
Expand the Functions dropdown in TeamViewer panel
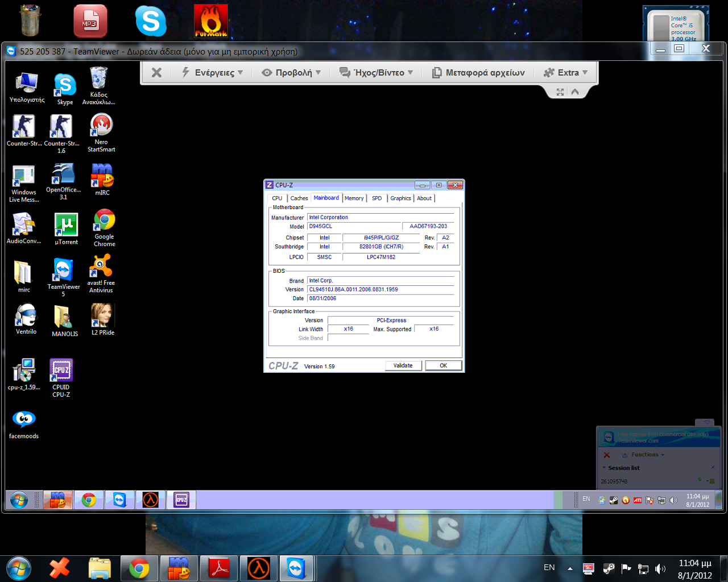[x=644, y=455]
